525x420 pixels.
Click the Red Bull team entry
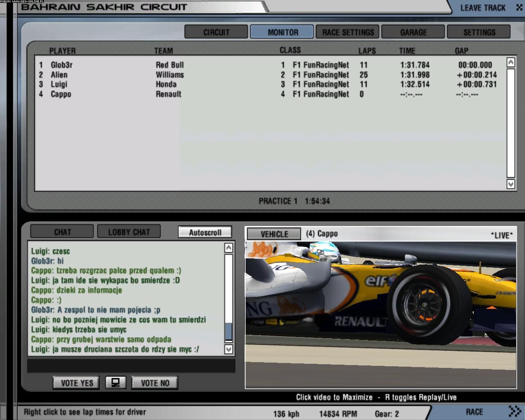[170, 65]
